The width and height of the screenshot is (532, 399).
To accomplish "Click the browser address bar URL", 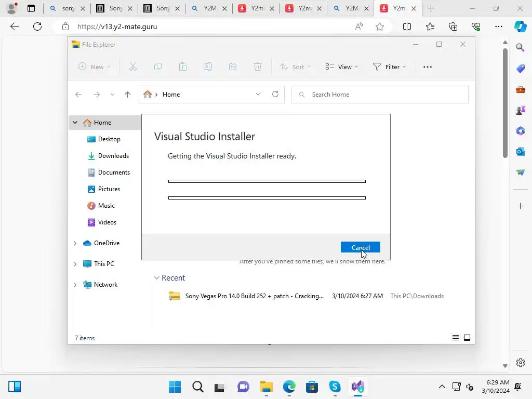I will click(117, 26).
